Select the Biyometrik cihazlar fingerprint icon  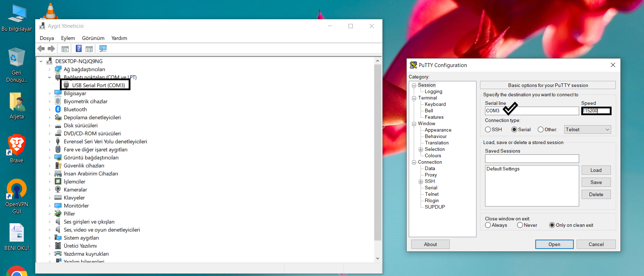[58, 101]
